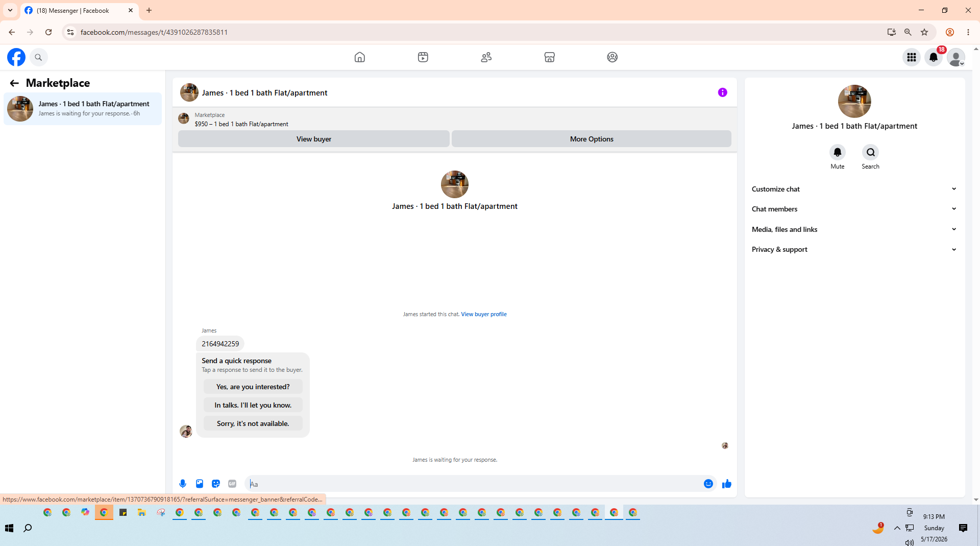Open a new browser tab
The width and height of the screenshot is (980, 546).
149,10
